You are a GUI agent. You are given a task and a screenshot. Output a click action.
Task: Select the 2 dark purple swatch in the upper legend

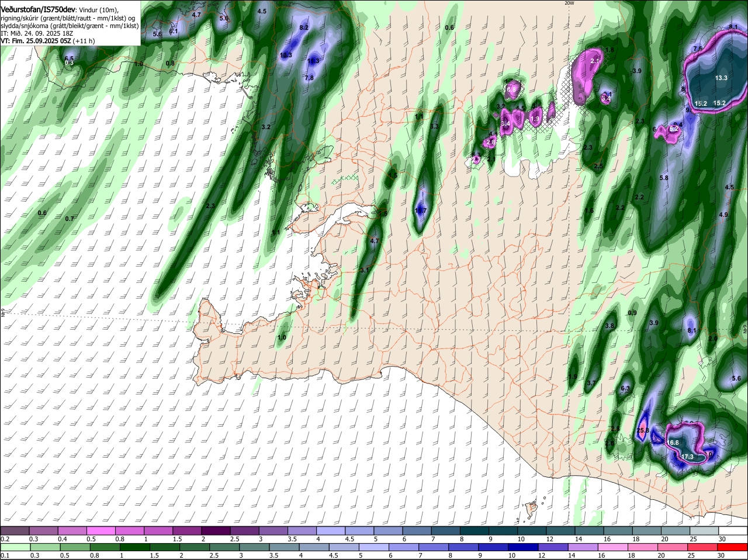click(216, 530)
